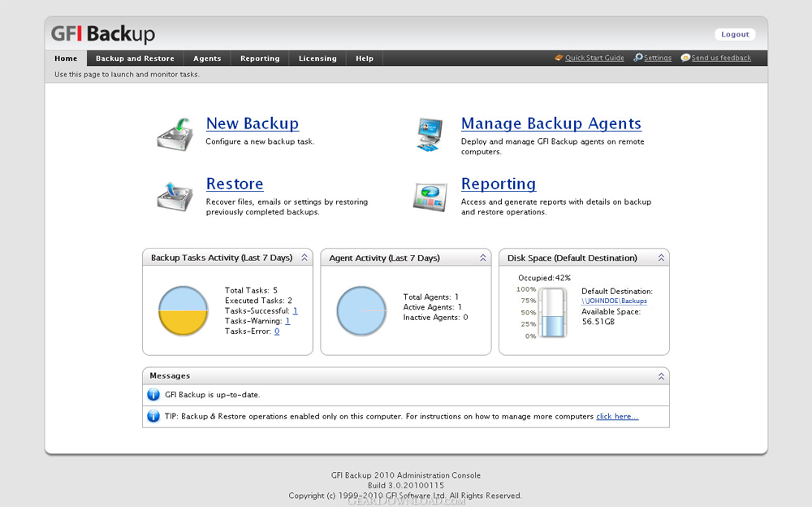Click the Settings magnifier icon

click(x=638, y=58)
